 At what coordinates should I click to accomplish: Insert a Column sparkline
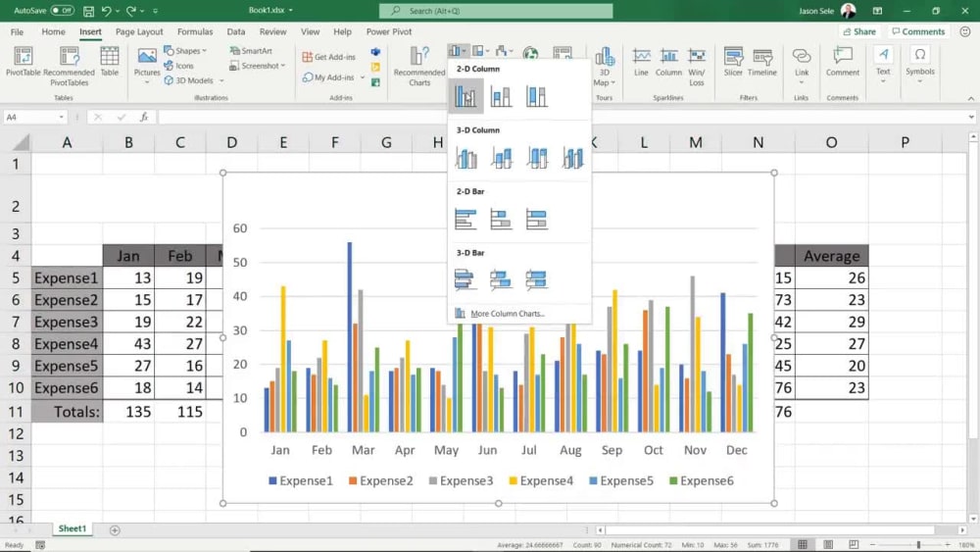click(x=668, y=63)
